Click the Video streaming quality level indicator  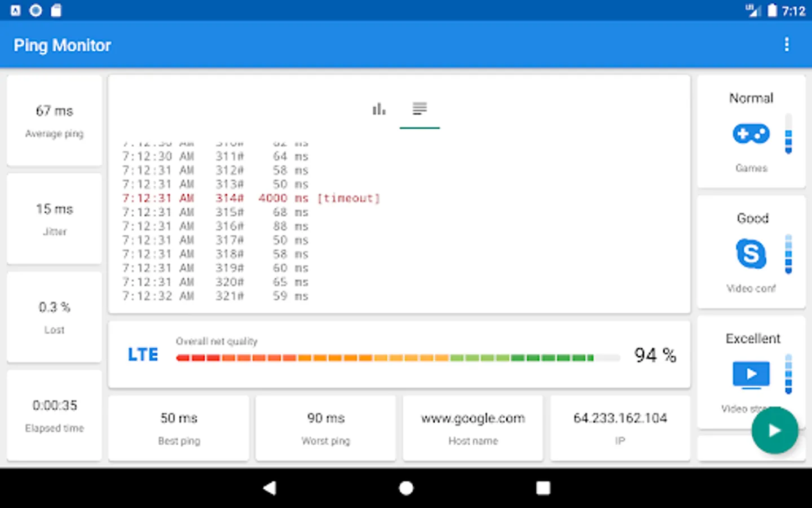pos(788,374)
